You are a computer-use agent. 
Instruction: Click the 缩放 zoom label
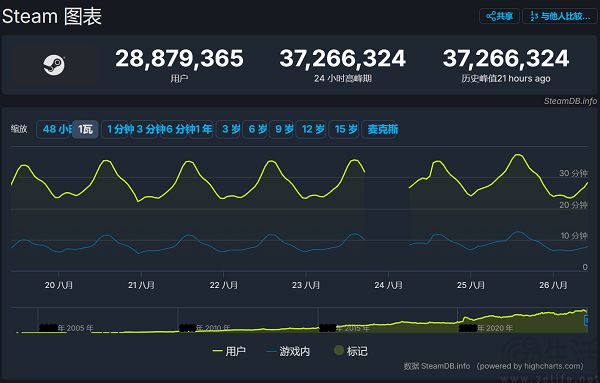coord(19,129)
